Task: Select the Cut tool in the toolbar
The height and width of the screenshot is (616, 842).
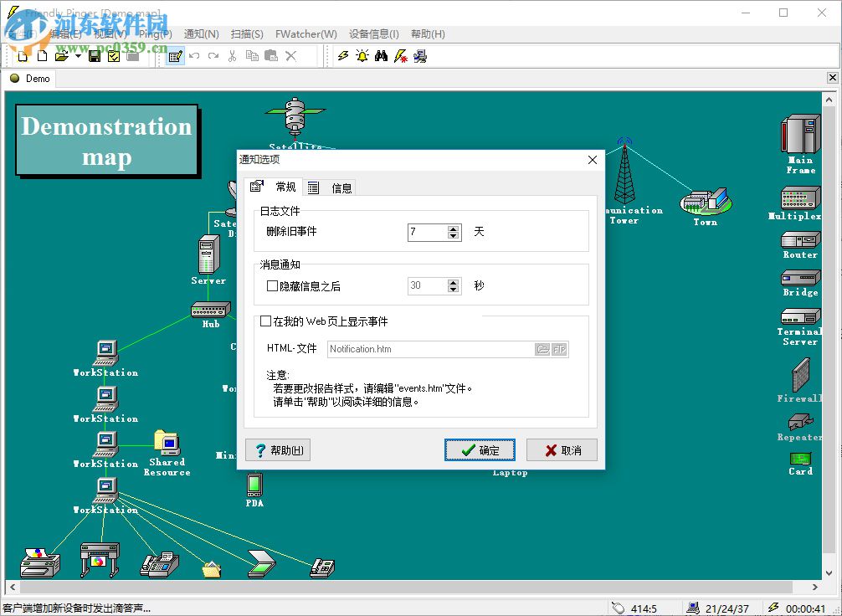Action: point(232,56)
